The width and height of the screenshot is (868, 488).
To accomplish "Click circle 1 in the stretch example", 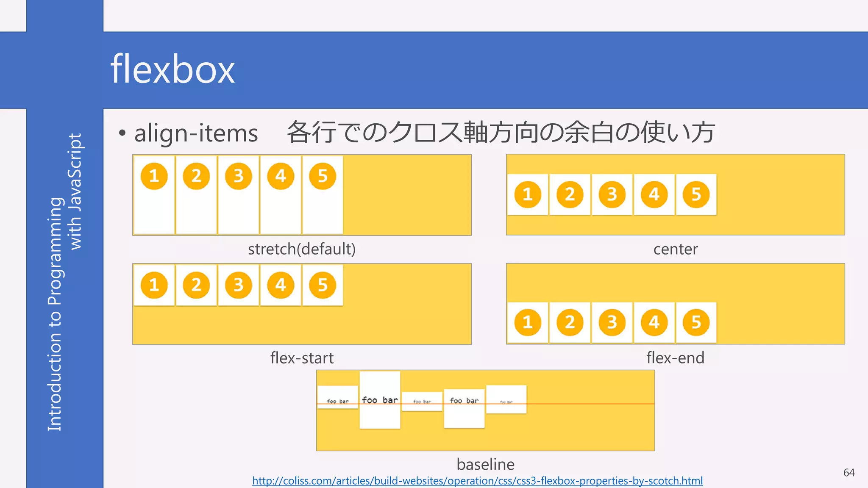I will pos(154,176).
